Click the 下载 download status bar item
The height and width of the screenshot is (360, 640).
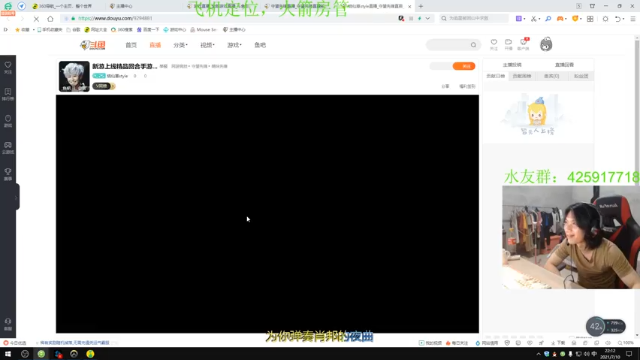[x=558, y=343]
